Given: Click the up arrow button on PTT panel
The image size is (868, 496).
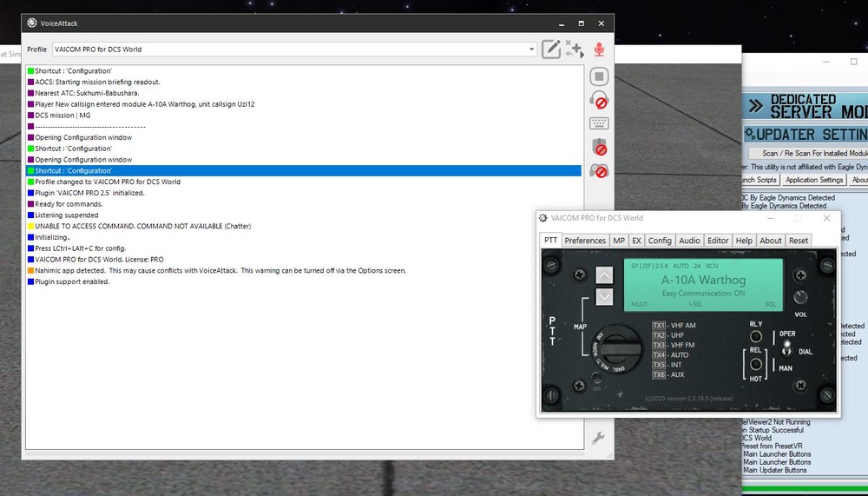Looking at the screenshot, I should 604,274.
